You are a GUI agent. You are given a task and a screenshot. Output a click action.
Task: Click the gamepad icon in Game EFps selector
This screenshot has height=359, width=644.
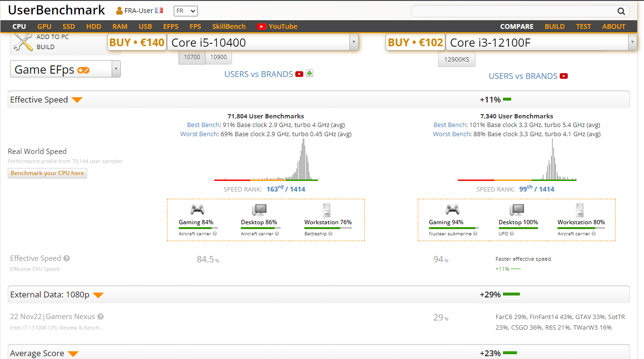84,70
